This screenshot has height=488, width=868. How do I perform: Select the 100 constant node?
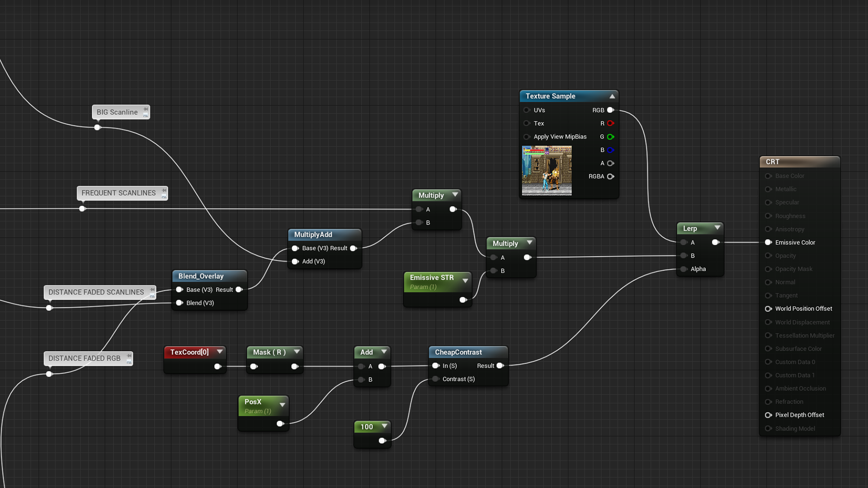366,427
